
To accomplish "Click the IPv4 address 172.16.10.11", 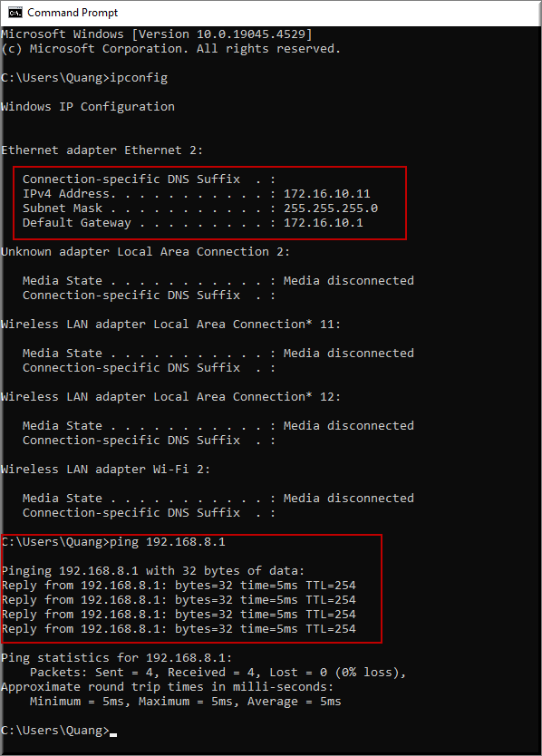I will point(327,194).
